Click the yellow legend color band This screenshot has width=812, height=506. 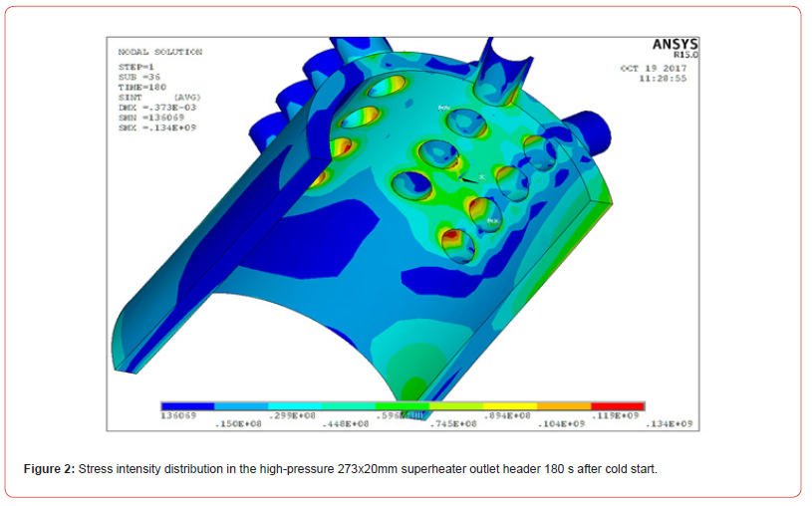(510, 406)
